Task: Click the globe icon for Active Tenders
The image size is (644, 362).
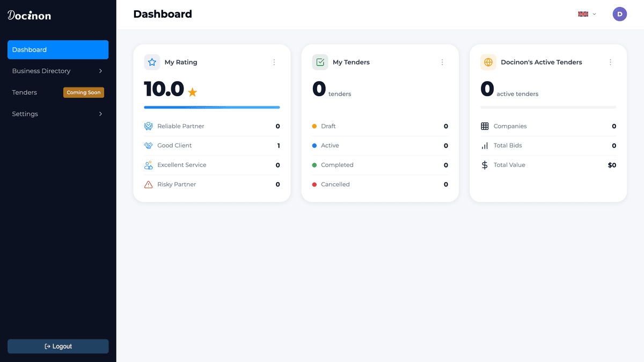Action: [x=488, y=62]
